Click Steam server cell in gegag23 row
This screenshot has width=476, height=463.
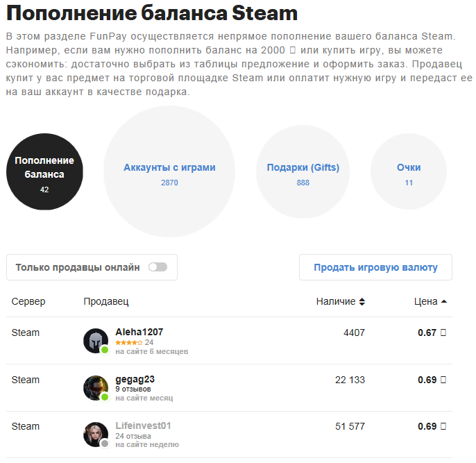click(x=26, y=380)
